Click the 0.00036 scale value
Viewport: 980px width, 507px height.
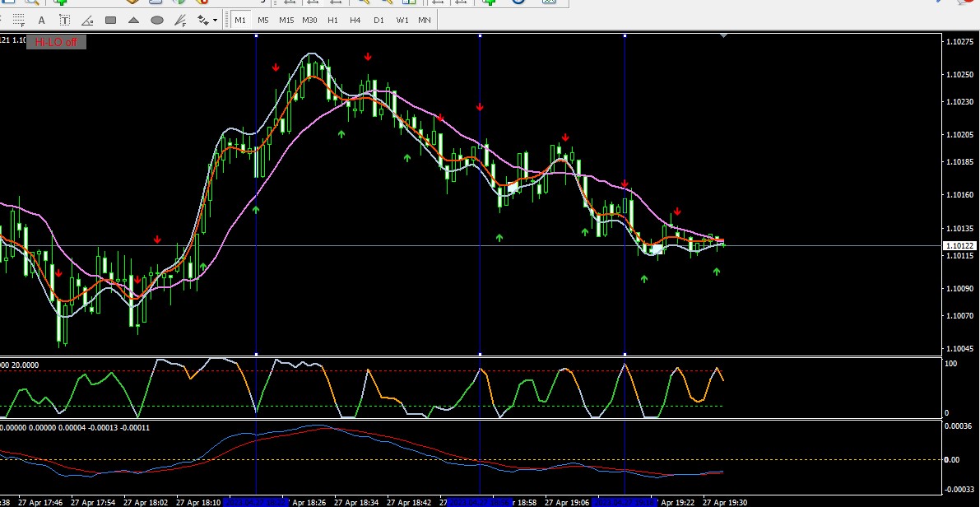tap(959, 426)
